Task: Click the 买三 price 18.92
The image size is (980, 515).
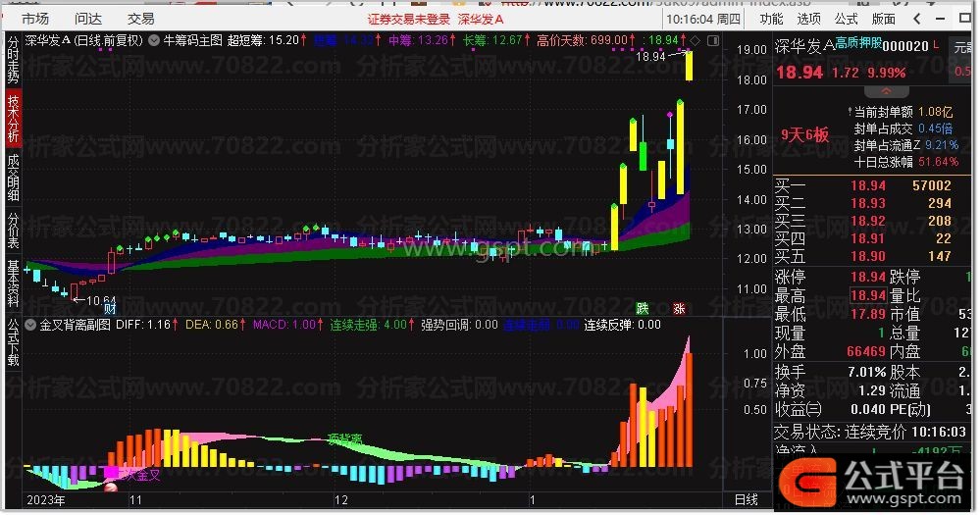Action: [x=868, y=222]
